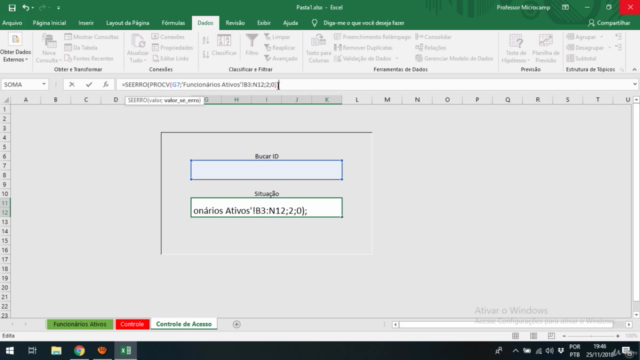The image size is (640, 360).
Task: Toggle the Filtro funnel icon
Action: (x=252, y=45)
